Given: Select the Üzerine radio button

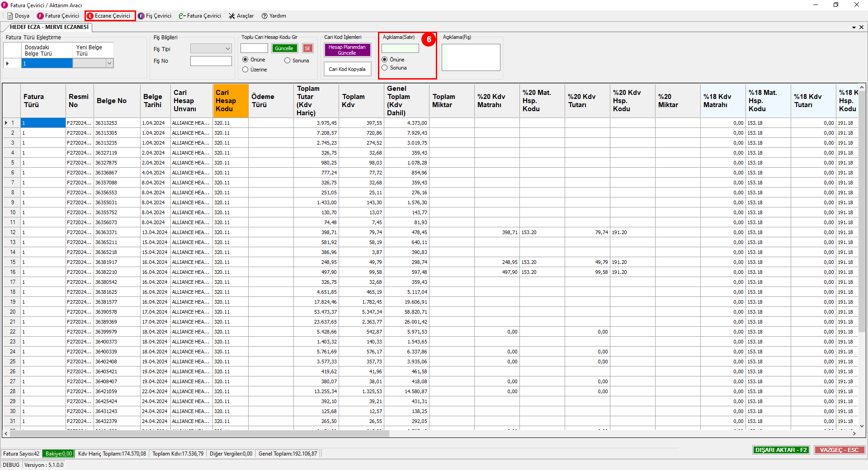Looking at the screenshot, I should click(245, 70).
